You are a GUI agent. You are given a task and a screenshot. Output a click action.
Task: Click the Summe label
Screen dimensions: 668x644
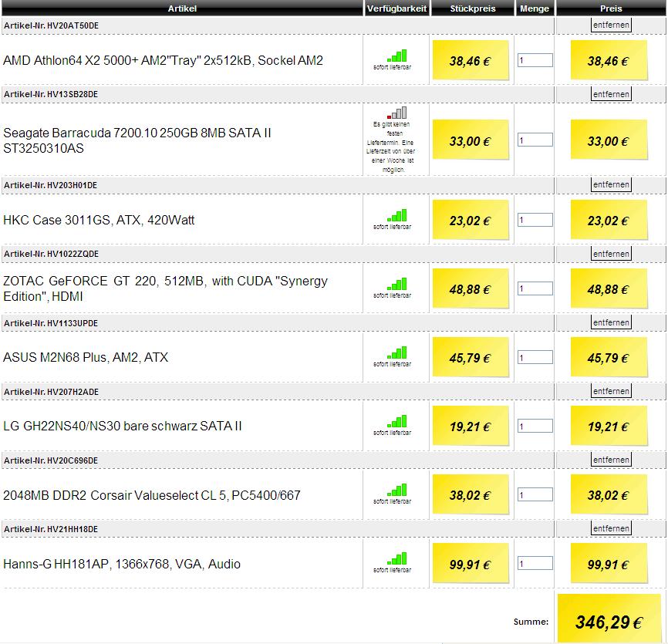pyautogui.click(x=531, y=622)
